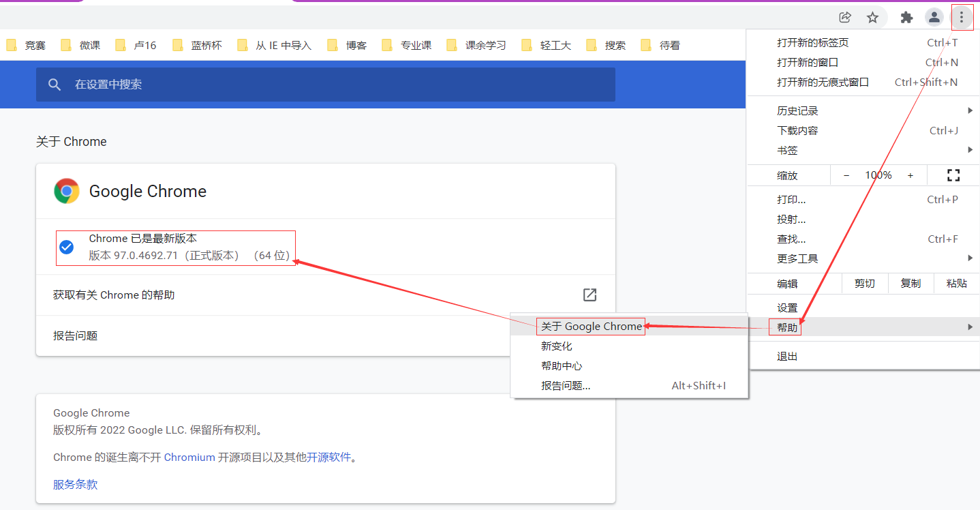The image size is (980, 510).
Task: Click the fullscreen icon in zoom row
Action: 953,175
